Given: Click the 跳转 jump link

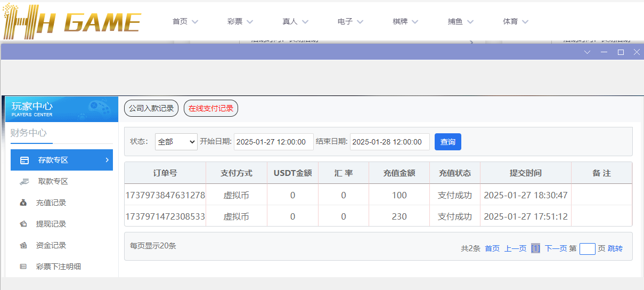Looking at the screenshot, I should [x=615, y=248].
